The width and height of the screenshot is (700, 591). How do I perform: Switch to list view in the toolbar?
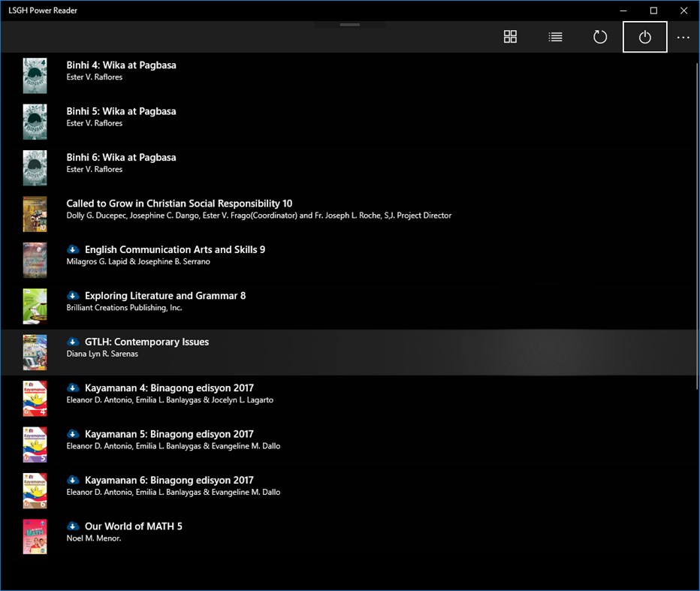click(x=555, y=36)
